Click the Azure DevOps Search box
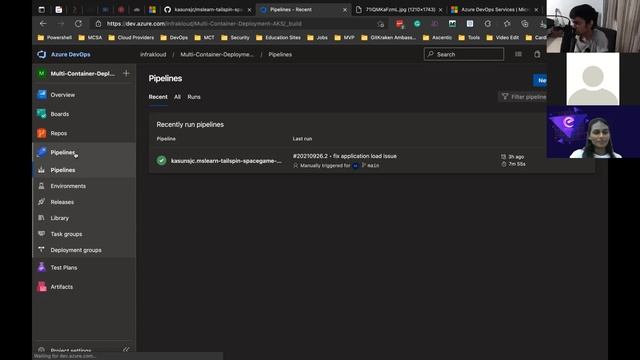Screen dimensions: 640x360 pos(464,54)
